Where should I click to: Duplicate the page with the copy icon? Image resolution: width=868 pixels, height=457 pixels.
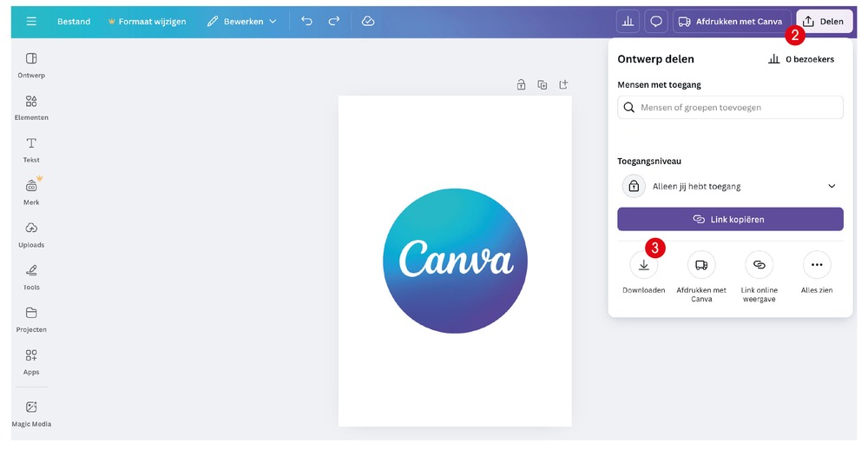542,85
